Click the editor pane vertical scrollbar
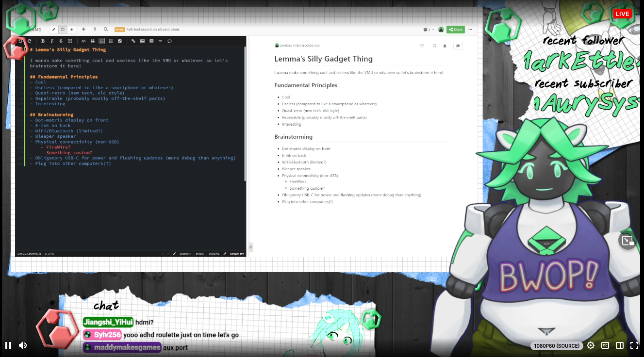644x357 pixels. 245,114
